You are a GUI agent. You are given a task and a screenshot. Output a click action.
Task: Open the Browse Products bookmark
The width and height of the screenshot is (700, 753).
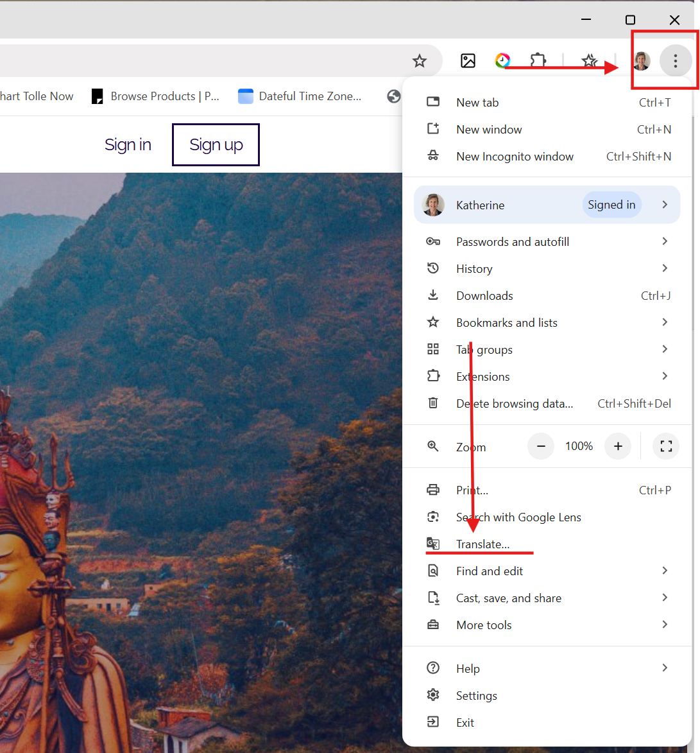pos(156,96)
